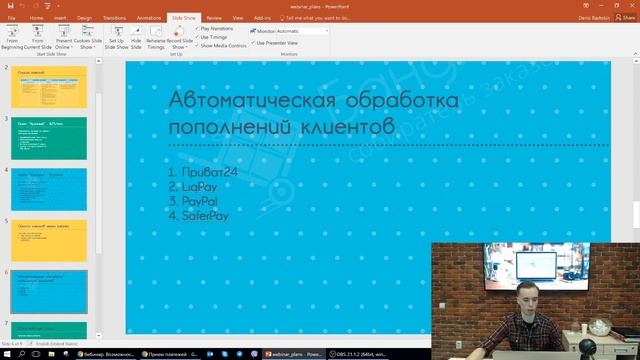Toggle Use Timings checkbox

point(211,37)
